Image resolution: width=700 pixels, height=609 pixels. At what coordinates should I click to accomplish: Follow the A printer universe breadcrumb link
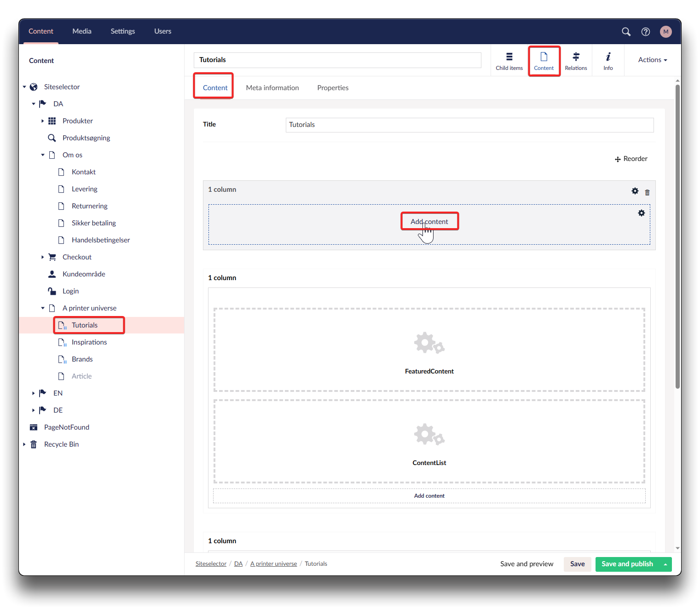click(x=273, y=564)
